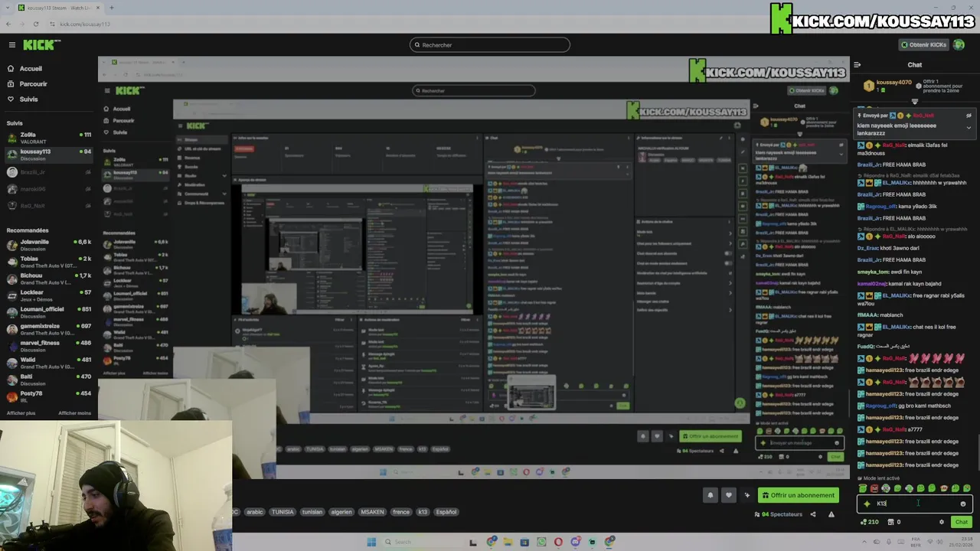Screen dimensions: 980x551
Task: Click browser back arrow
Action: tap(8, 24)
